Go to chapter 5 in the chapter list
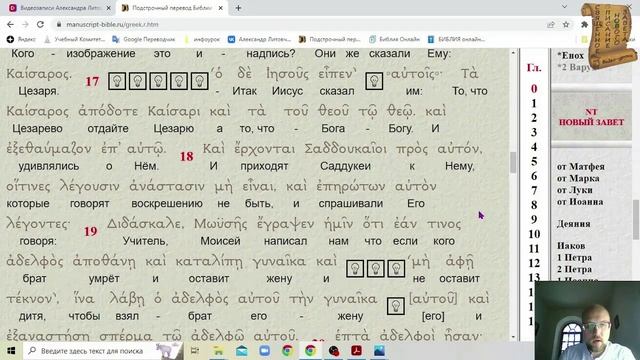 (534, 162)
